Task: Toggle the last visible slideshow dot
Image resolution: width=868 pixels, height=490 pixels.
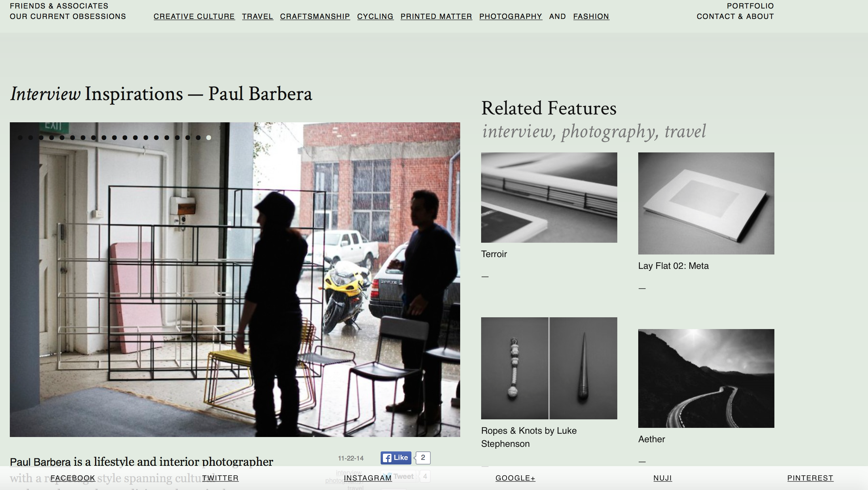Action: [209, 138]
